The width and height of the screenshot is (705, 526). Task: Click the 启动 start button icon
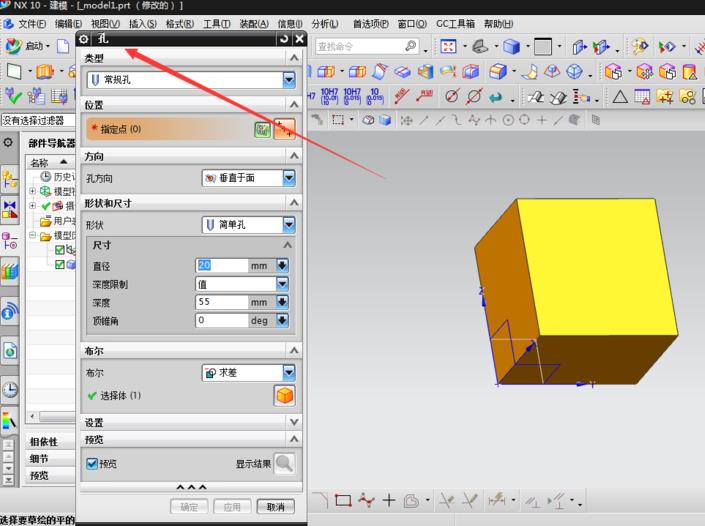(x=13, y=46)
